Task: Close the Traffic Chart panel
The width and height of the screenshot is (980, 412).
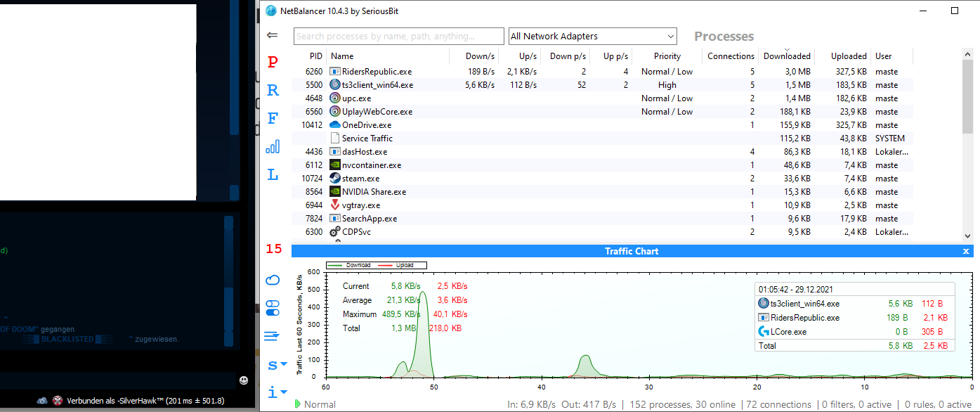Action: (x=966, y=251)
